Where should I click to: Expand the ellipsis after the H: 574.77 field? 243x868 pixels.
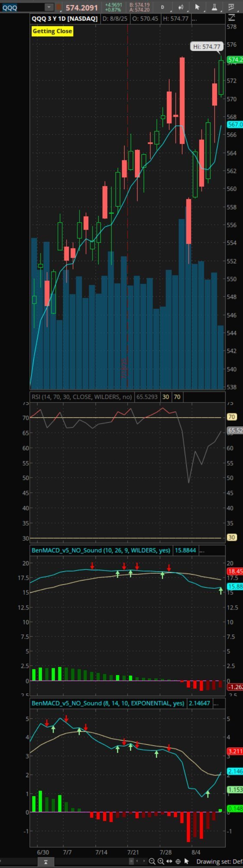pos(195,19)
